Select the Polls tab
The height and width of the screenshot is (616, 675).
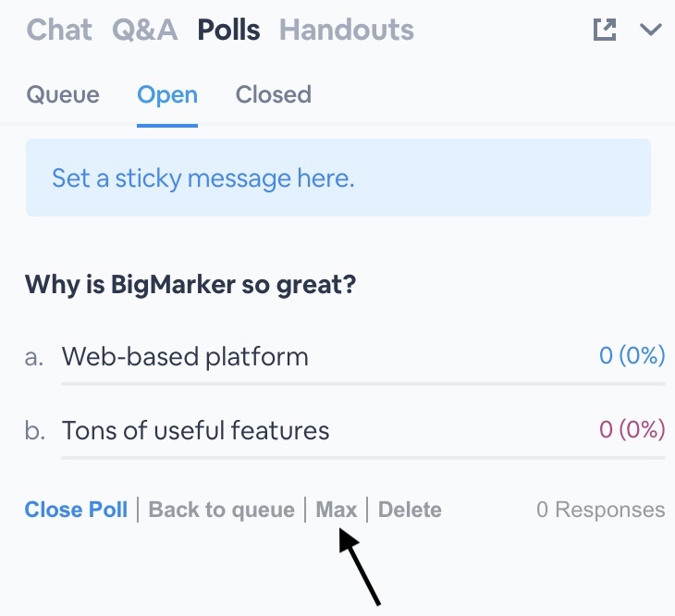[x=228, y=30]
